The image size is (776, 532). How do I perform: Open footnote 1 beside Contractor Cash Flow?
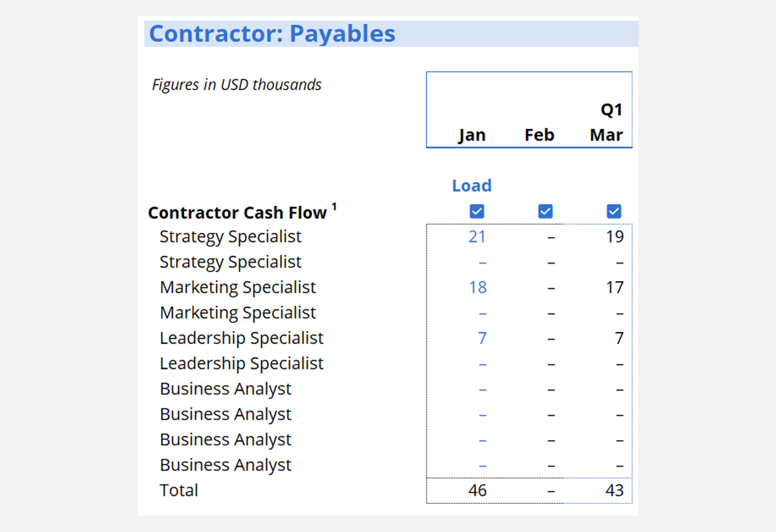tap(334, 206)
